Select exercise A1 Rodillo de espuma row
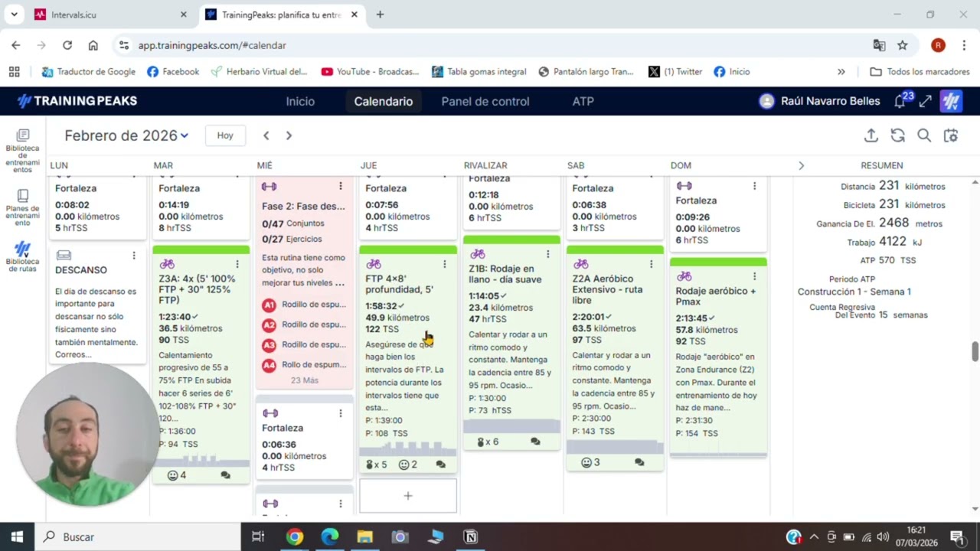 click(305, 305)
